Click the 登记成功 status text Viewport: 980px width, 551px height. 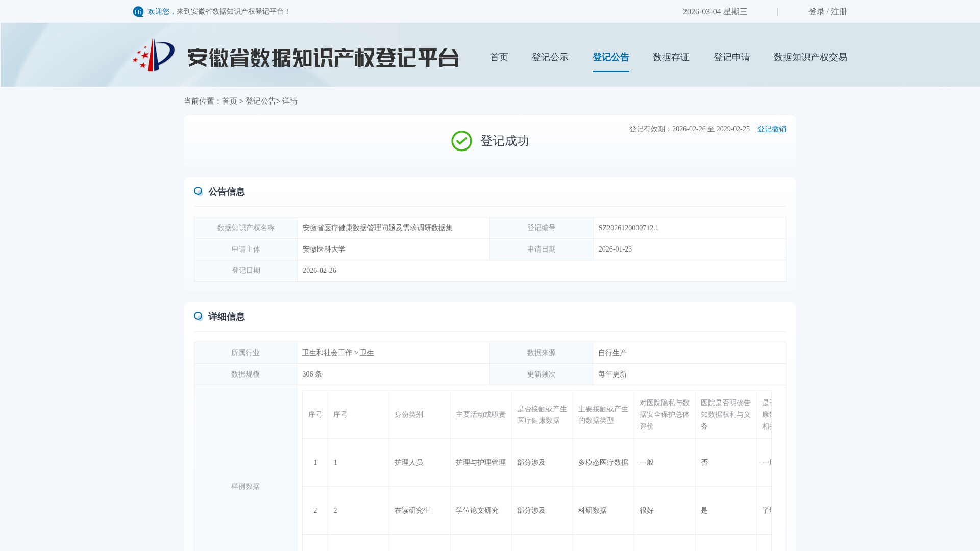(x=504, y=141)
